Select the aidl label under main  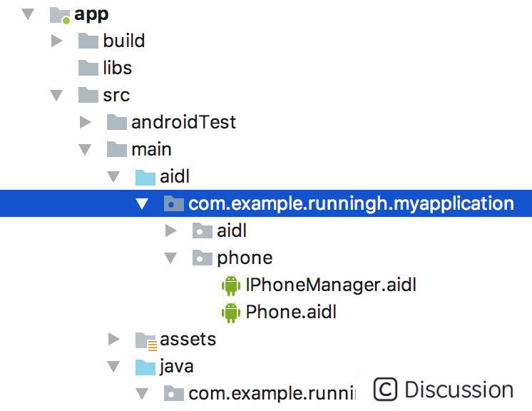(x=175, y=176)
